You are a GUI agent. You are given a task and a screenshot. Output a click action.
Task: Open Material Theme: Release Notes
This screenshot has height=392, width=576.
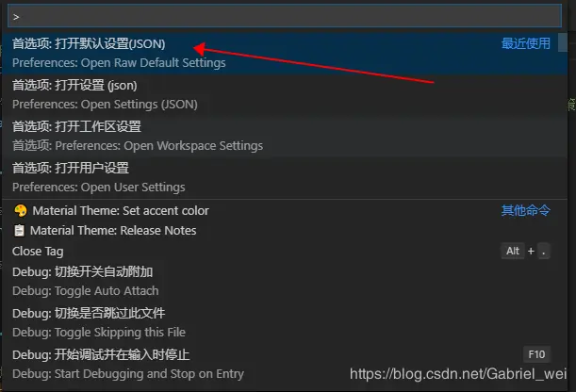(x=285, y=231)
